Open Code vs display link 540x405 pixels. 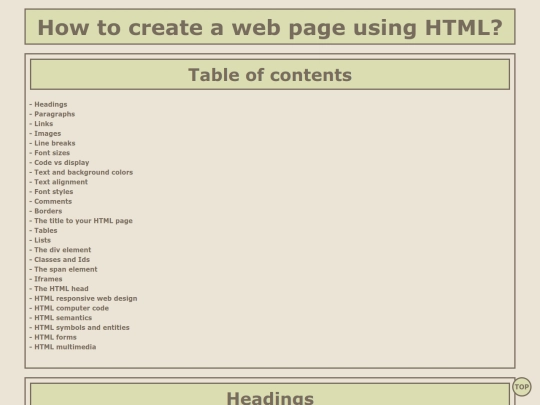click(x=62, y=163)
